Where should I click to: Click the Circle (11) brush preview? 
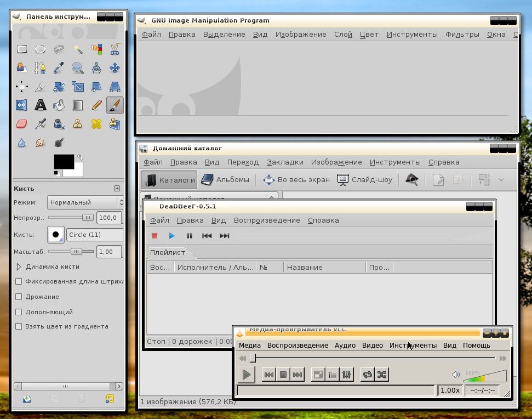pos(56,235)
